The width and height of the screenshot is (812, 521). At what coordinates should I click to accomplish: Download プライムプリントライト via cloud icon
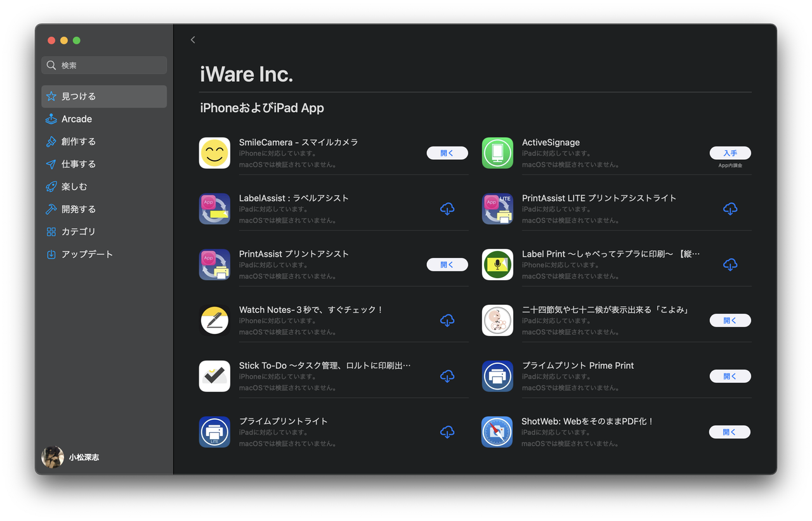pyautogui.click(x=447, y=432)
